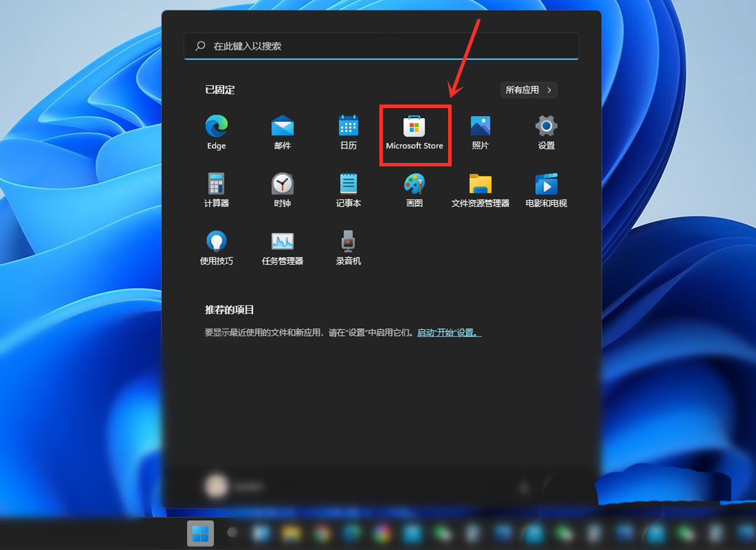Launch the 日历 calendar app

click(x=348, y=132)
